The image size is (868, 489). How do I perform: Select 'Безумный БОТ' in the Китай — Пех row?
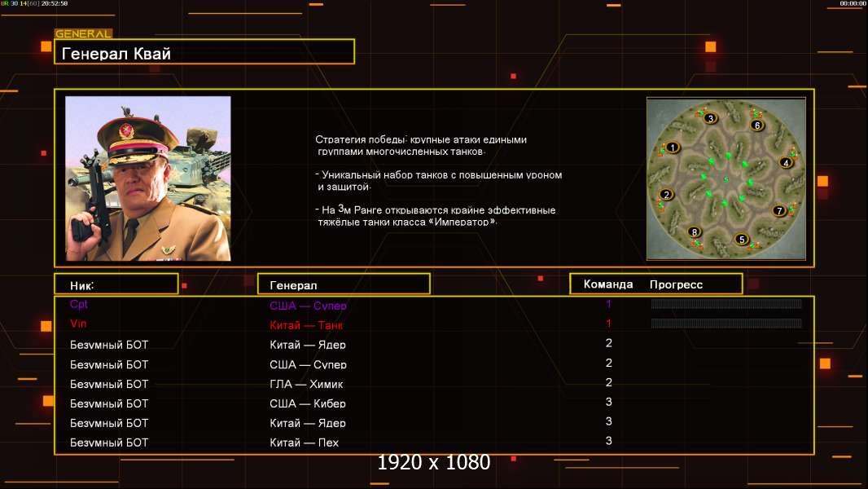pos(109,443)
